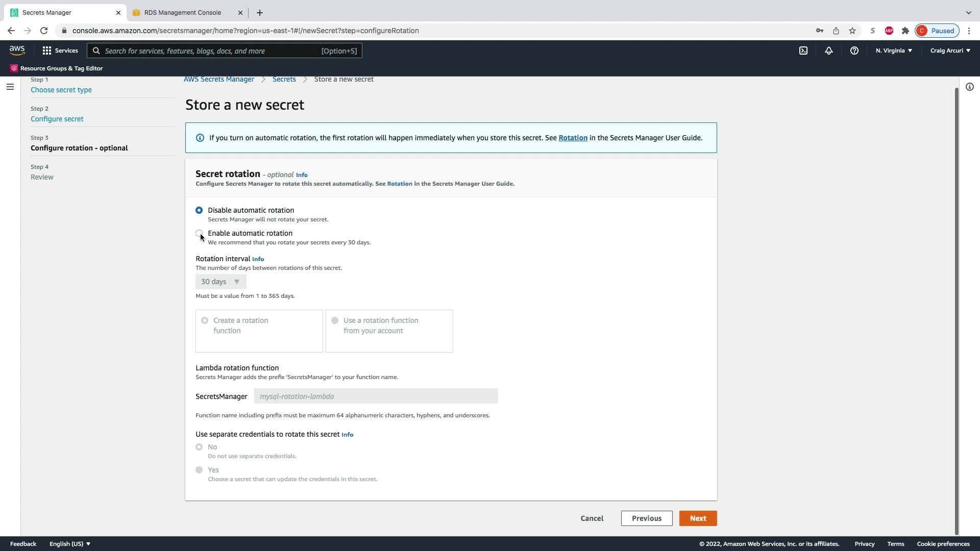Switch to RDS Management Console tab
The image size is (980, 551).
coord(183,12)
